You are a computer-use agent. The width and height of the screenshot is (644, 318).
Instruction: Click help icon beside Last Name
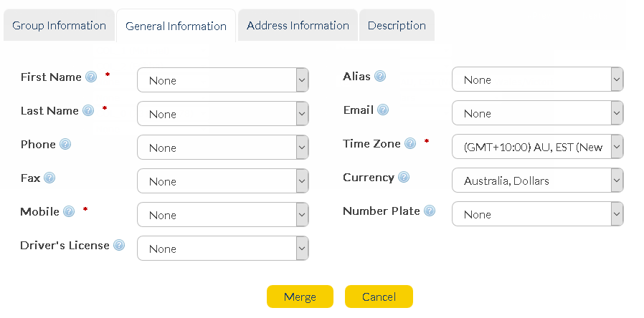coord(88,111)
